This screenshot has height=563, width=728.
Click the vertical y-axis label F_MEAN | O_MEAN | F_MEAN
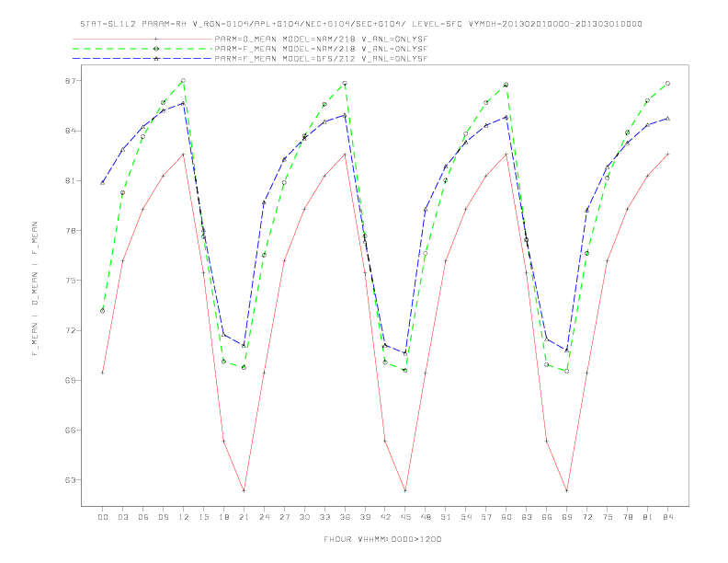(x=35, y=289)
